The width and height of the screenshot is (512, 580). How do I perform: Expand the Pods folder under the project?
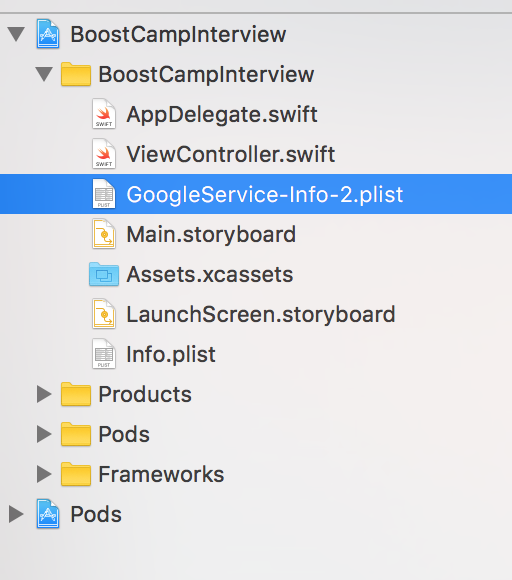click(44, 434)
